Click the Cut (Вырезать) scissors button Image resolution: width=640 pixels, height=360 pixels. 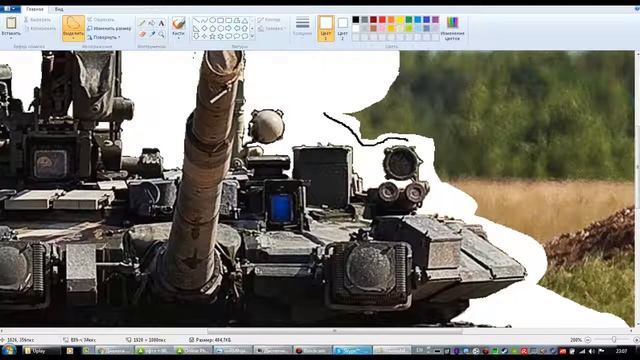point(37,20)
